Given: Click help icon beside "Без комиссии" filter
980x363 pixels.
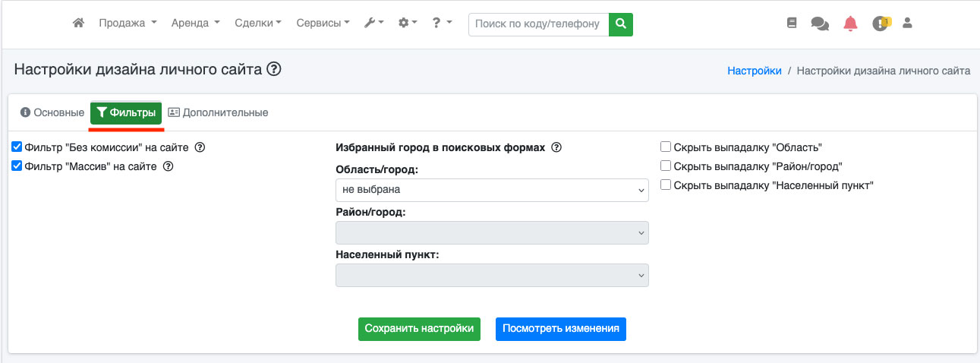Looking at the screenshot, I should click(x=200, y=147).
